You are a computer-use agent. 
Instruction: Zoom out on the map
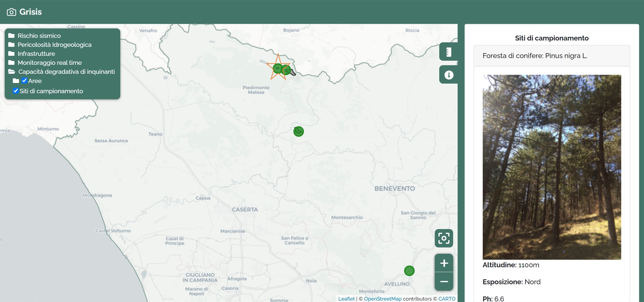click(x=444, y=281)
